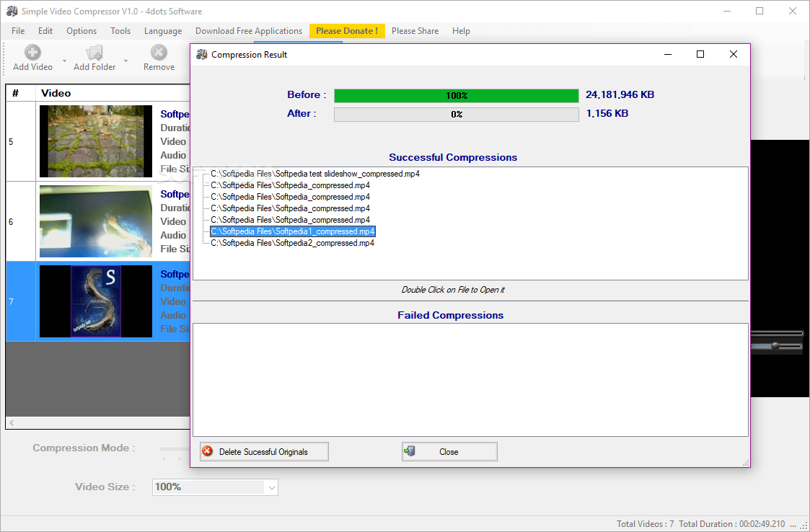Click the Compression Result dialog icon
Viewport: 810px width, 532px height.
tap(203, 54)
